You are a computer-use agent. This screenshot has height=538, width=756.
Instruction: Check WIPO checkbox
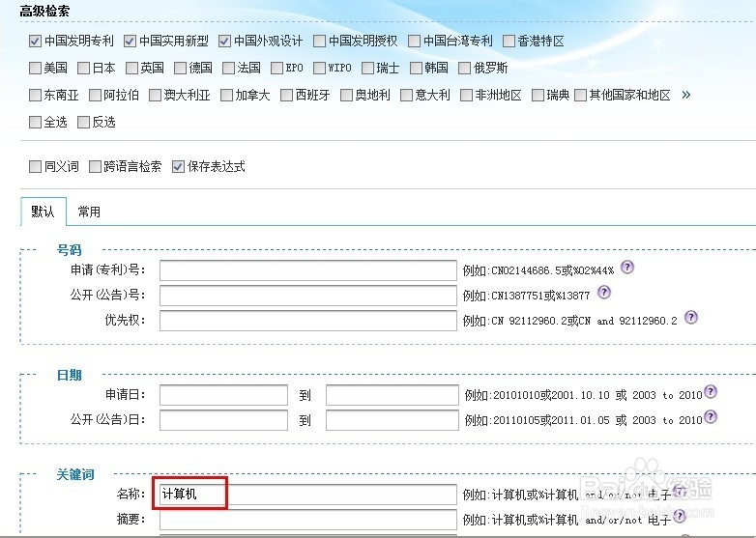[319, 68]
